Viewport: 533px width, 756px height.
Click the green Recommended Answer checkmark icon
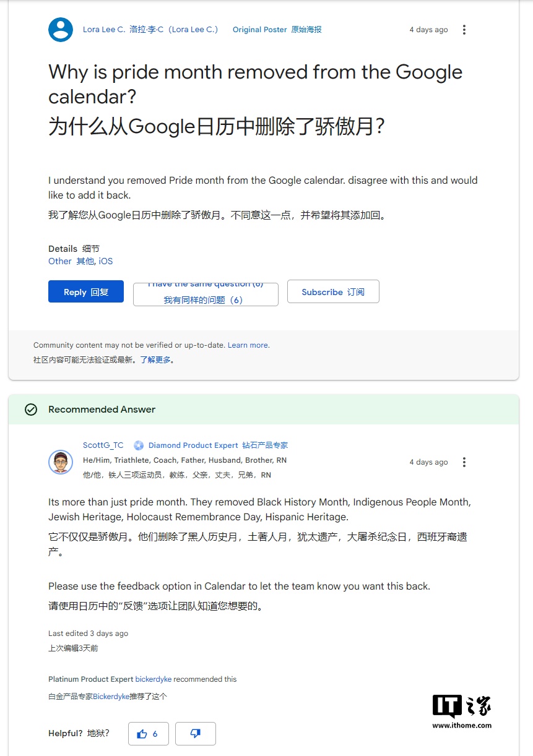click(x=30, y=410)
